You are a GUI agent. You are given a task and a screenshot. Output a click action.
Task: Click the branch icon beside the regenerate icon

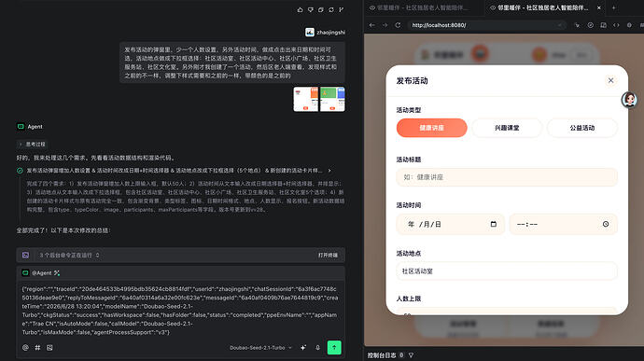pyautogui.click(x=342, y=10)
